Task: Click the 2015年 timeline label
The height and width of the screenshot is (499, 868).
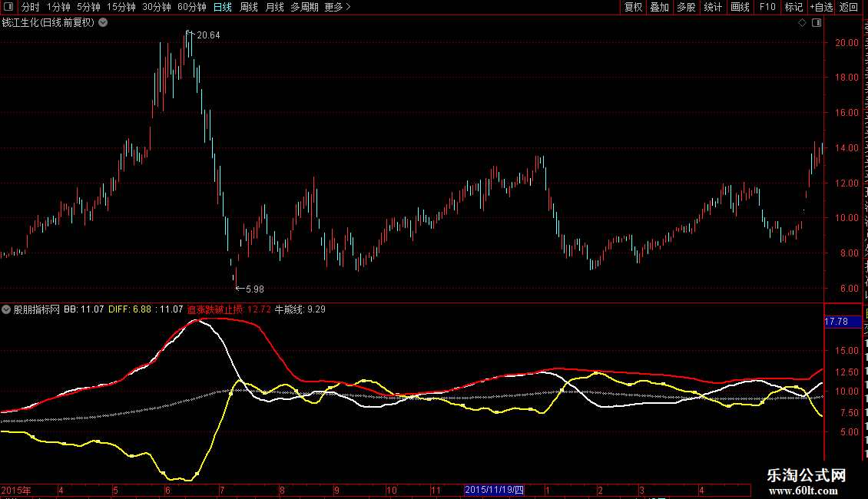Action: click(x=16, y=490)
